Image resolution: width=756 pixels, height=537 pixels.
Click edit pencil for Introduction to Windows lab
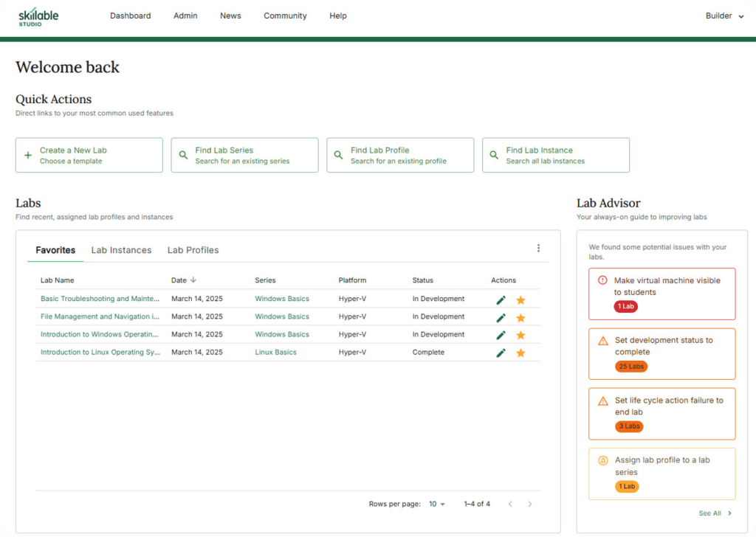501,335
